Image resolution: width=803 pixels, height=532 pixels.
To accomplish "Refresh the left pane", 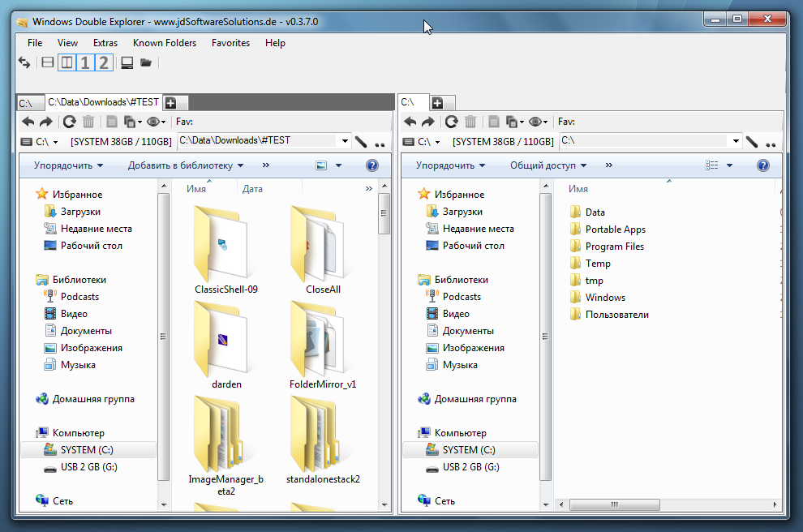I will [69, 122].
